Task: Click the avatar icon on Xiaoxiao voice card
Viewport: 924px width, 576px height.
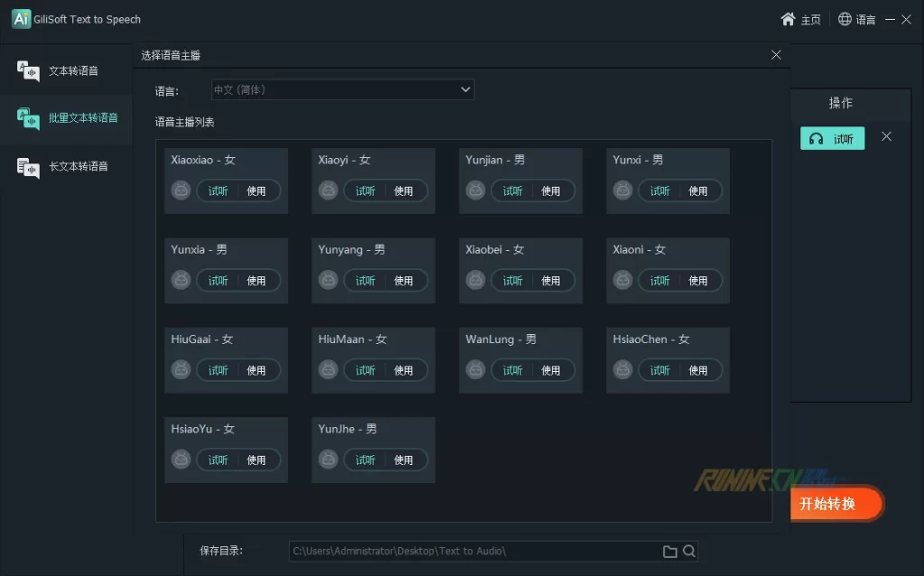Action: [x=181, y=190]
